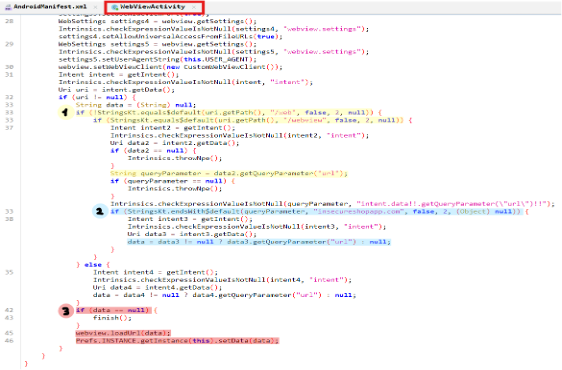The height and width of the screenshot is (370, 562).
Task: Click the '} else {' line
Action: click(93, 265)
